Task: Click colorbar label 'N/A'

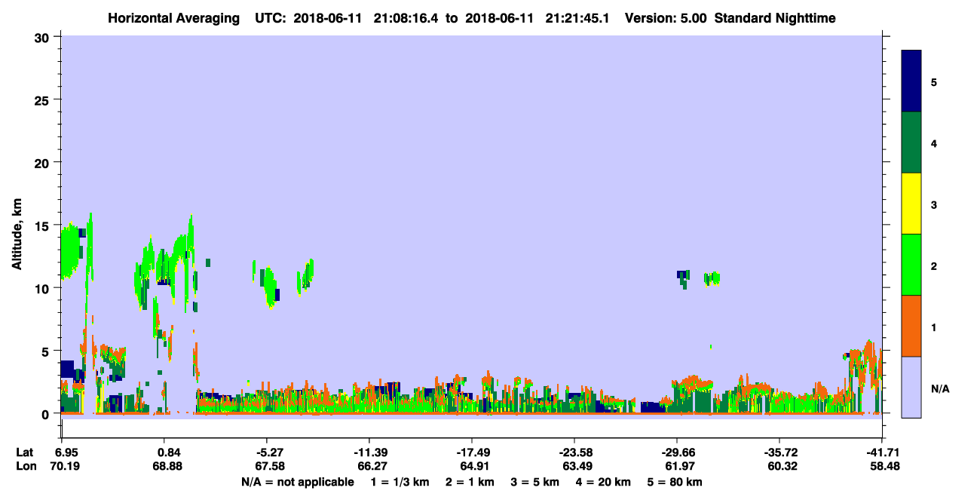Action: [x=939, y=388]
